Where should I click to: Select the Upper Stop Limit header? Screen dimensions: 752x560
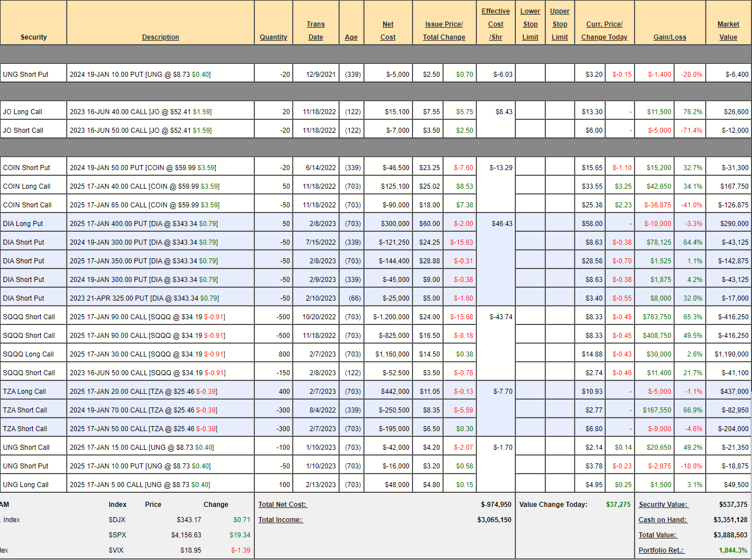tap(560, 24)
